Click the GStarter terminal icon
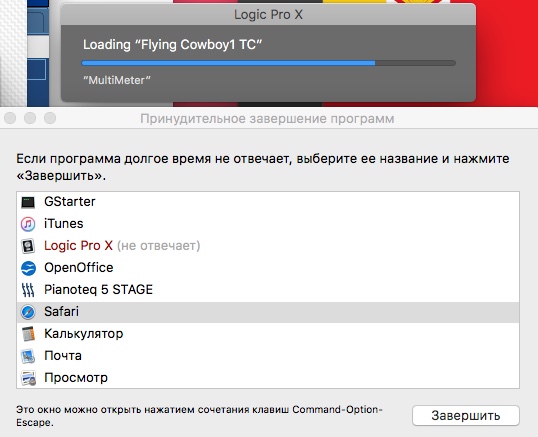This screenshot has width=538, height=437. pyautogui.click(x=28, y=202)
